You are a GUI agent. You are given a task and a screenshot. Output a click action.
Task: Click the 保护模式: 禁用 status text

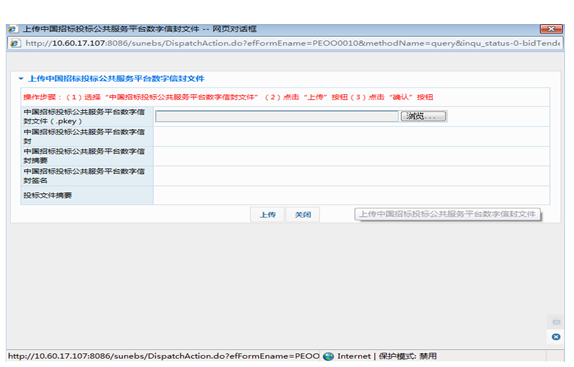(408, 356)
